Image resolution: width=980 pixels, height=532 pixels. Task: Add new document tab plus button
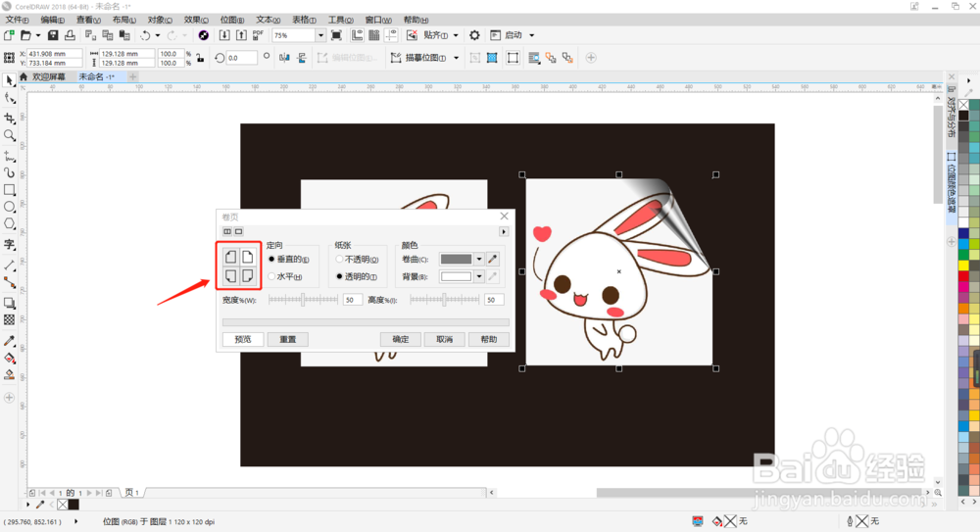[132, 76]
